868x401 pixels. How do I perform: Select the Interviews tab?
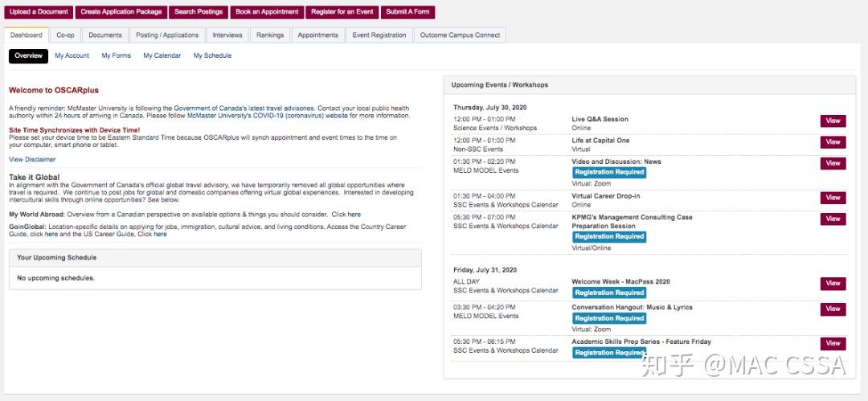(x=227, y=35)
